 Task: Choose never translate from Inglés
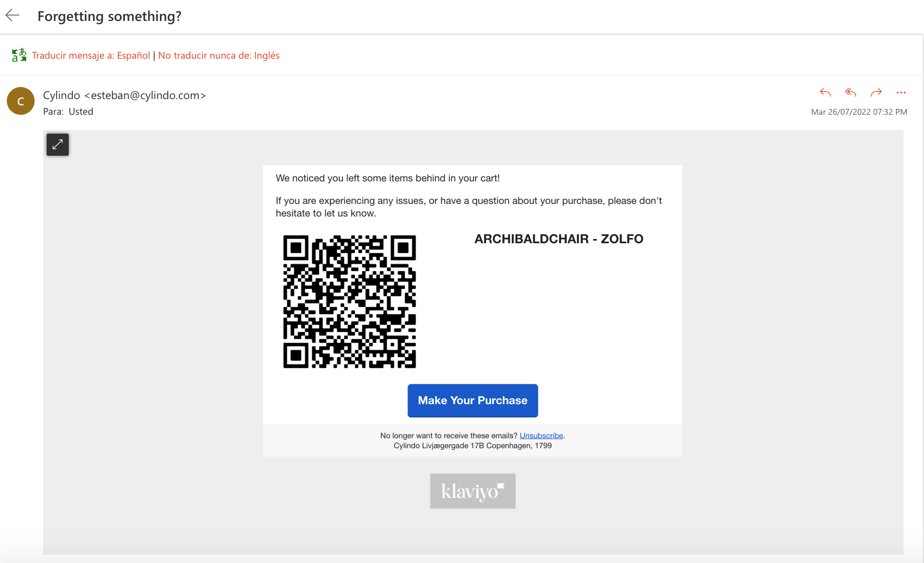(x=219, y=56)
